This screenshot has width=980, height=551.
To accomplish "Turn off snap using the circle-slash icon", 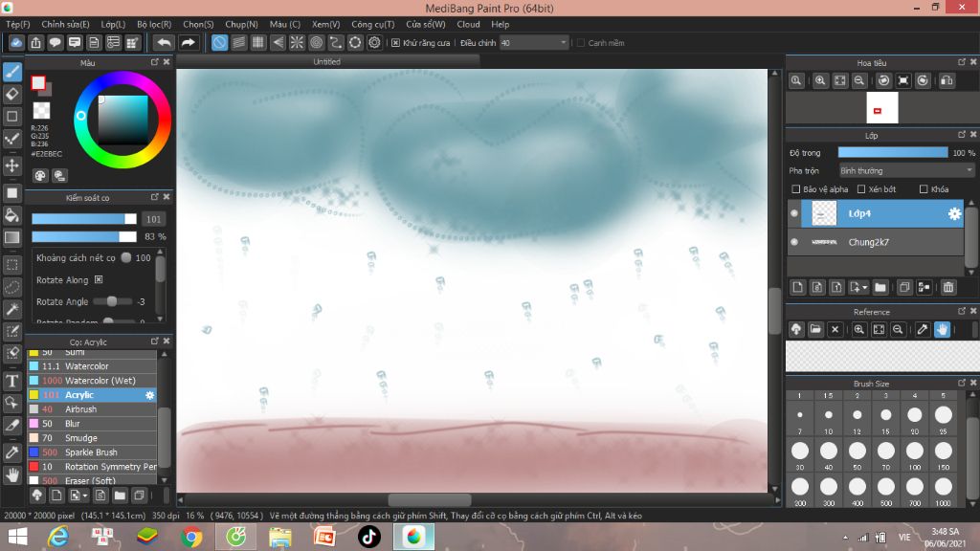I will tap(219, 42).
